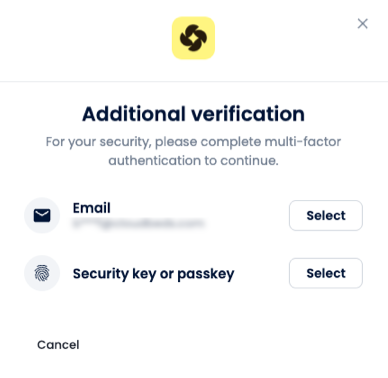Click the envelope email icon

[x=42, y=215]
